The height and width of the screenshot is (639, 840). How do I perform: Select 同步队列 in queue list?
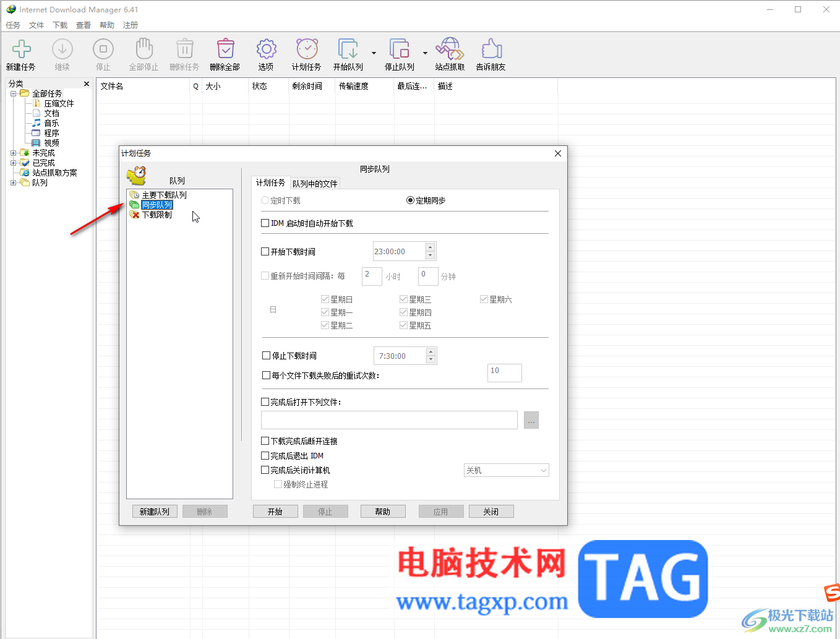click(x=156, y=205)
